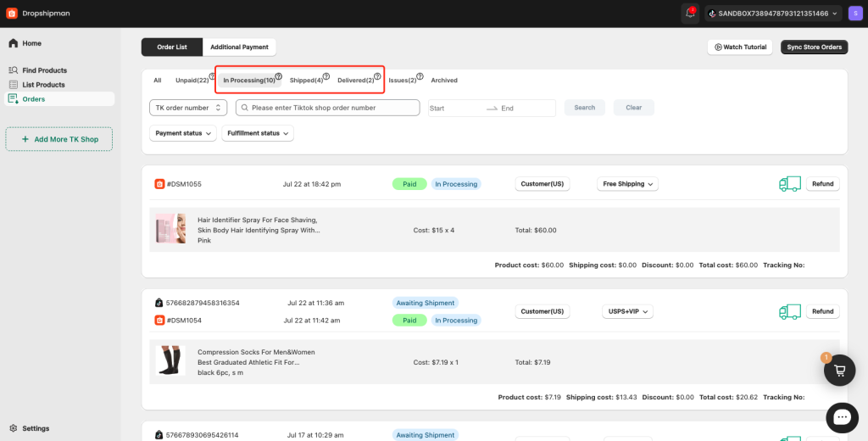This screenshot has height=441, width=868.
Task: Open Compression Socks product thumbnail
Action: click(170, 361)
